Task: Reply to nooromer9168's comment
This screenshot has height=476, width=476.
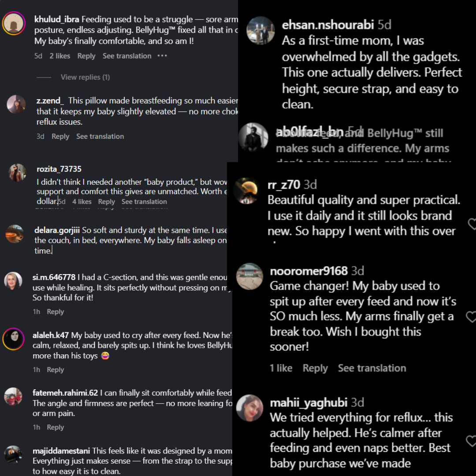Action: pos(315,368)
